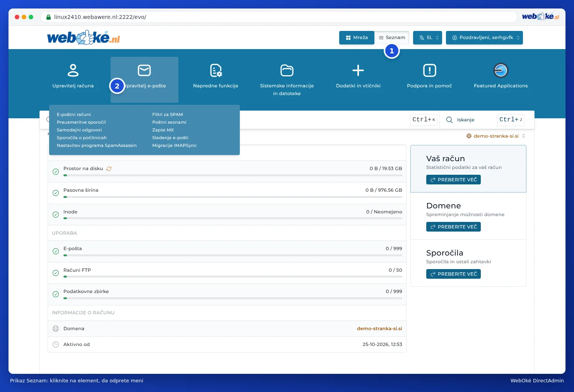Select Sporočila o počitnicah menu entry

(x=82, y=138)
